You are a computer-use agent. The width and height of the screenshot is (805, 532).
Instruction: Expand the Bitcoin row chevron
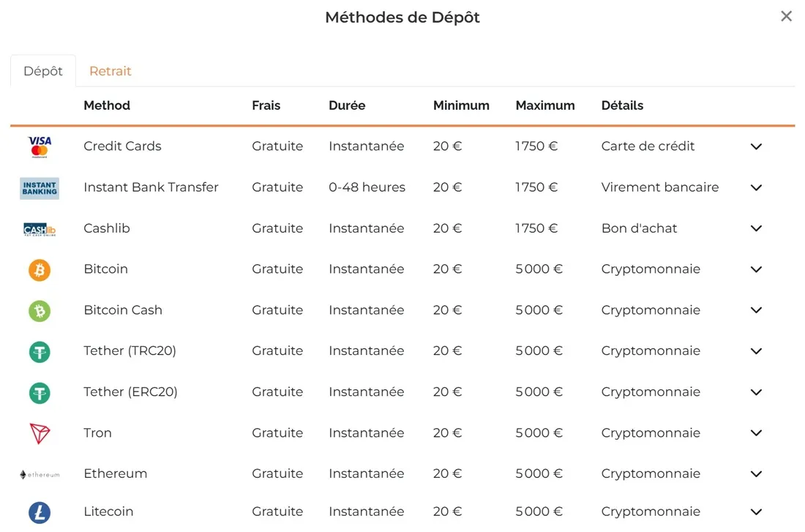(x=756, y=269)
